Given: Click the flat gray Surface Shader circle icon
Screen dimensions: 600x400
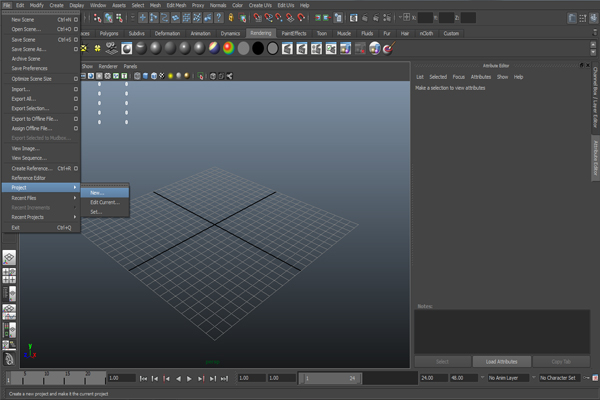Looking at the screenshot, I should [x=243, y=48].
